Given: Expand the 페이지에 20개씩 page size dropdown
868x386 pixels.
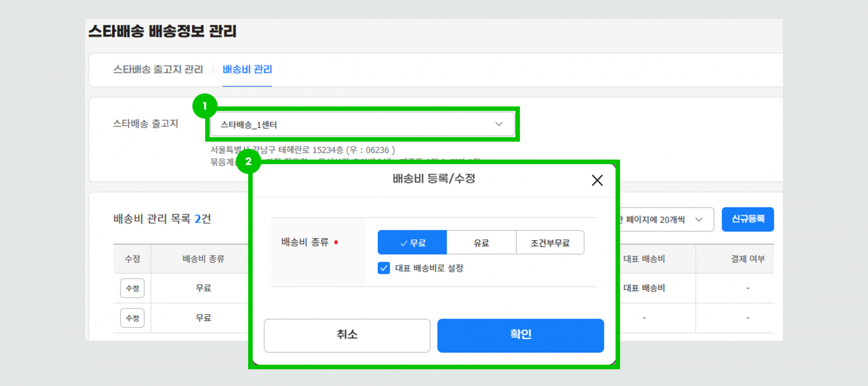Looking at the screenshot, I should [x=666, y=220].
